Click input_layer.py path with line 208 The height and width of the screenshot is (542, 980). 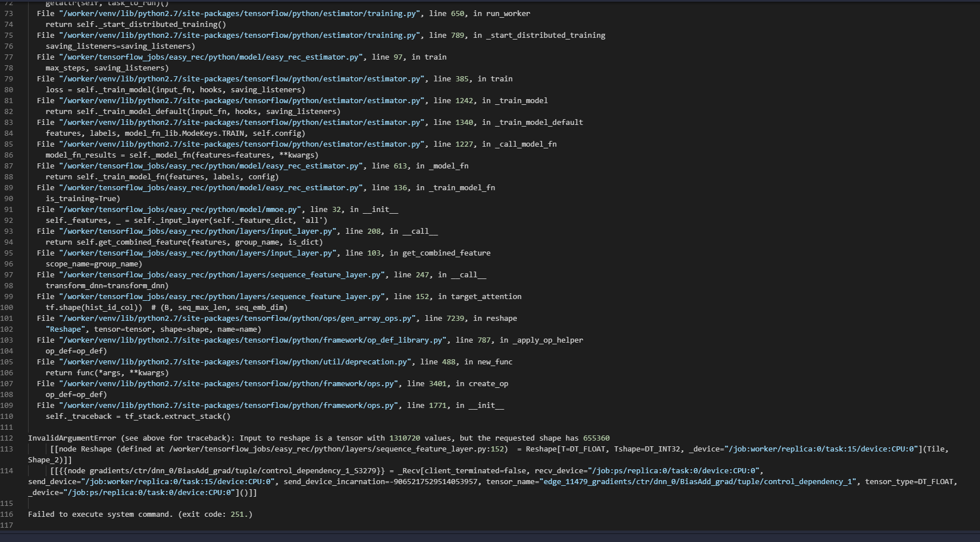point(198,231)
